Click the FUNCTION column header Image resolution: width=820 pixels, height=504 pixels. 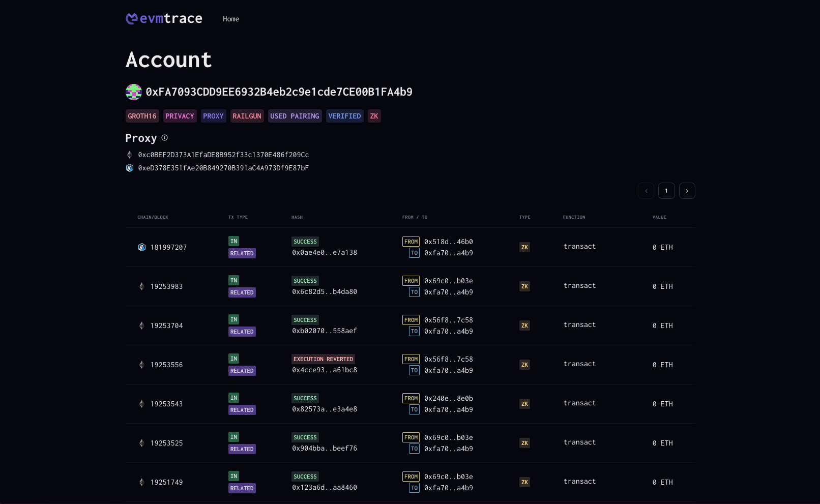tap(574, 217)
